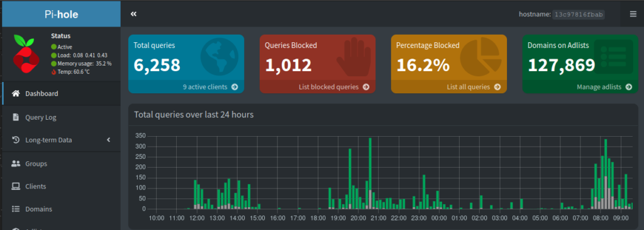The width and height of the screenshot is (644, 230).
Task: Click the Query Log file icon
Action: 16,117
